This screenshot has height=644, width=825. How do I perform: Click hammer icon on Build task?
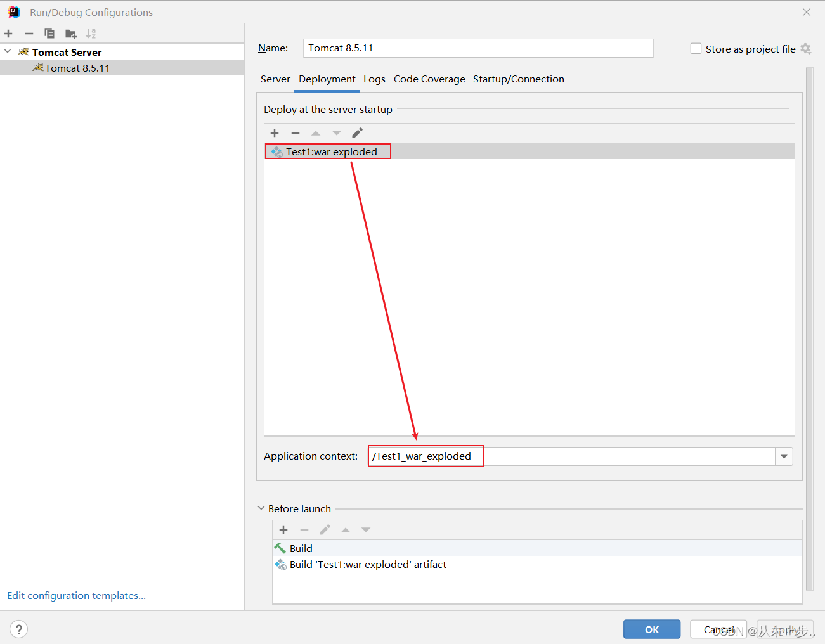[280, 548]
